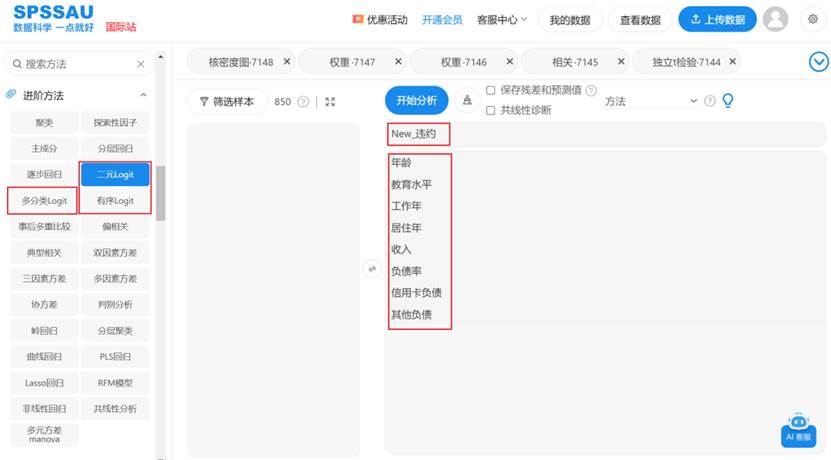Click the 国际站 link
The width and height of the screenshot is (831, 460).
coord(121,26)
